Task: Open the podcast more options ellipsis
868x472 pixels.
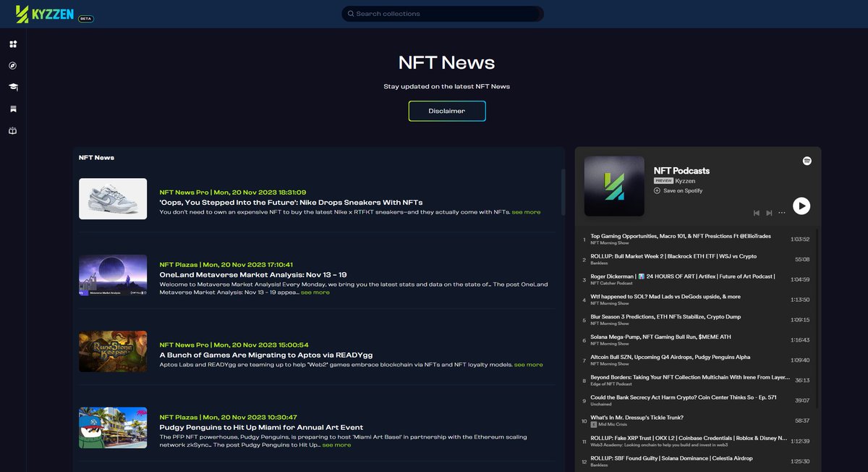Action: point(782,213)
